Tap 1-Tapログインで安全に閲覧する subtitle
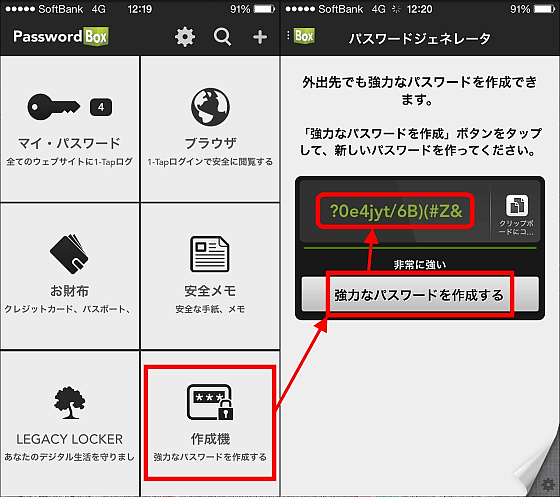 tap(210, 162)
